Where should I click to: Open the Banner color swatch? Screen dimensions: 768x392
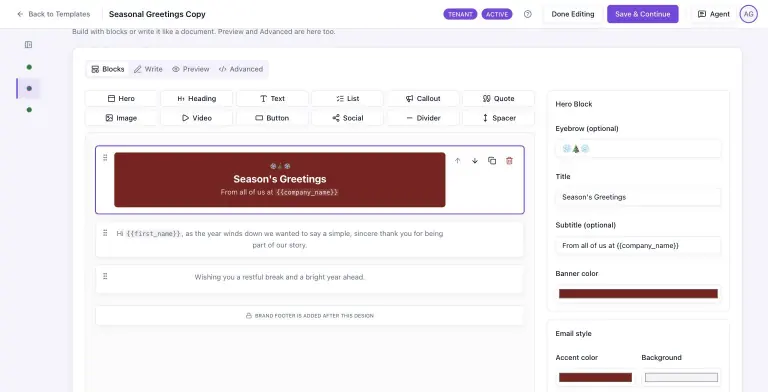(638, 294)
